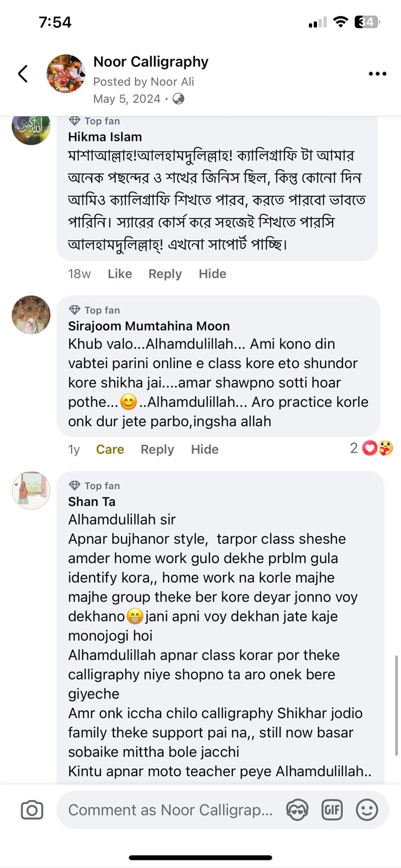
Task: Hide Sirajoom Mumtahina Moon's comment
Action: click(205, 450)
